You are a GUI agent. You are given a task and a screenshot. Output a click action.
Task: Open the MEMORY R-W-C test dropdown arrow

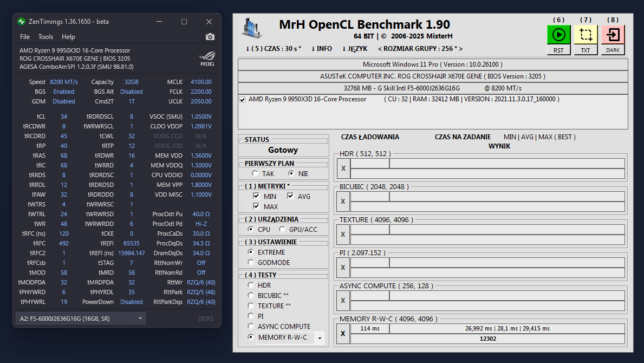tap(320, 338)
